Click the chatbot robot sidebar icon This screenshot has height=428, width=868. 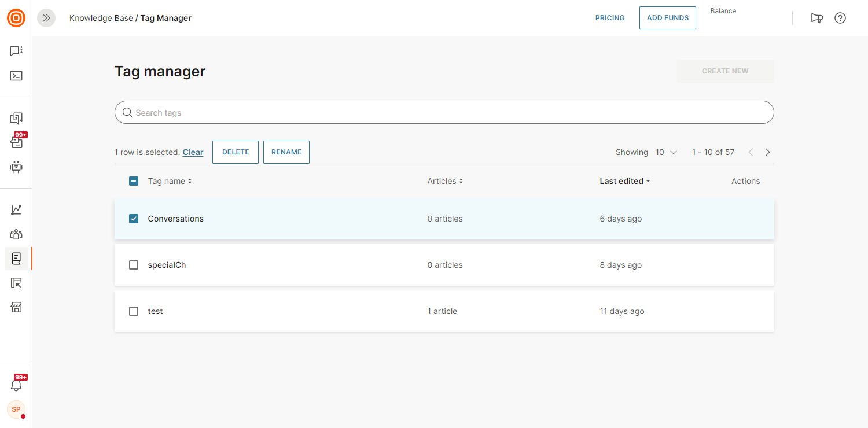(16, 167)
